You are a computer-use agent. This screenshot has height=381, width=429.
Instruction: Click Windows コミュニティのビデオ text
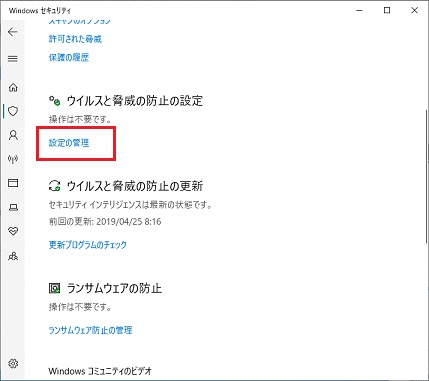point(100,371)
